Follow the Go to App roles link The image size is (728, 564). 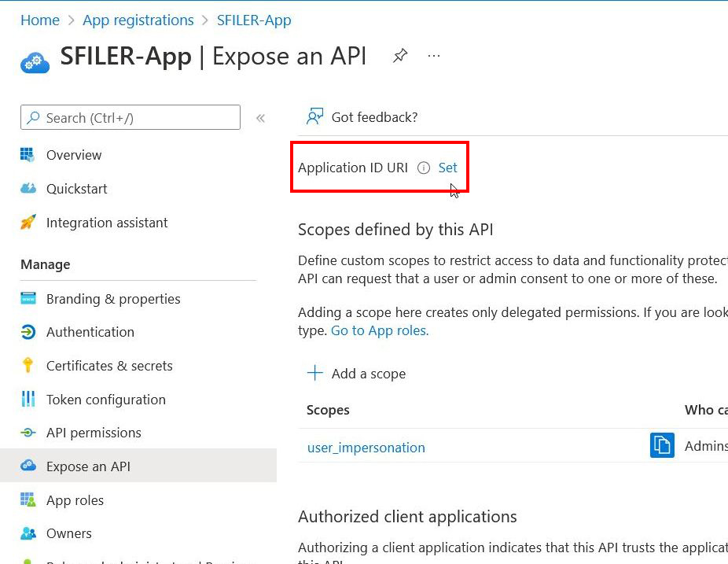pos(380,330)
